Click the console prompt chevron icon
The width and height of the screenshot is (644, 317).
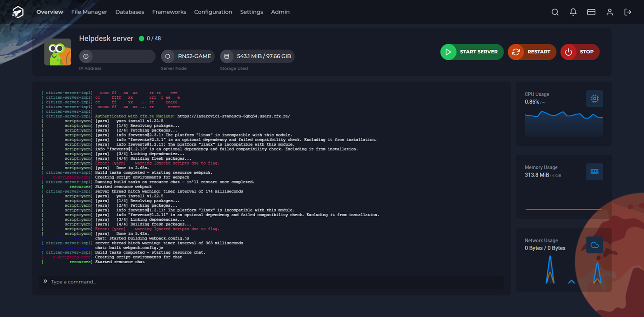tap(45, 281)
